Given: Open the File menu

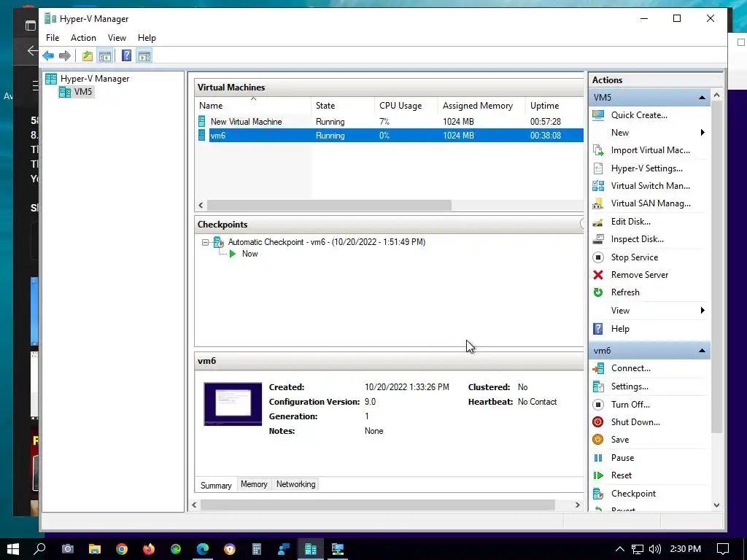Looking at the screenshot, I should coord(53,38).
